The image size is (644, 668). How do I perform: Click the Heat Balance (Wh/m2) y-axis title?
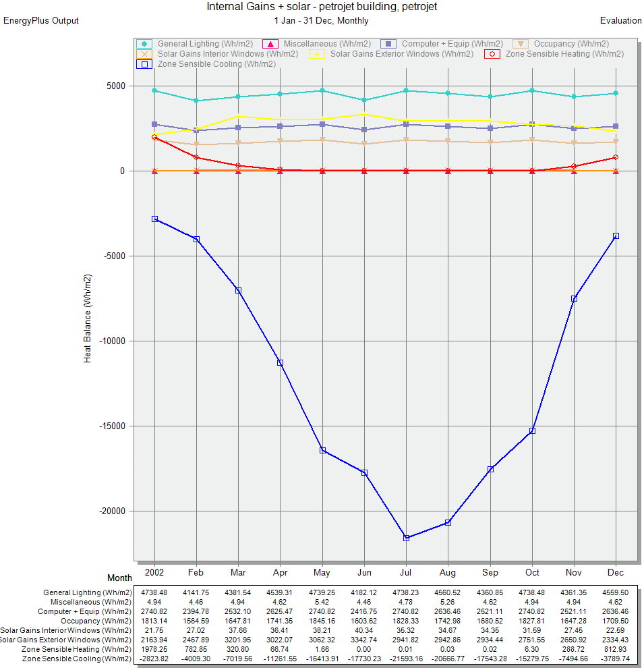(x=88, y=318)
